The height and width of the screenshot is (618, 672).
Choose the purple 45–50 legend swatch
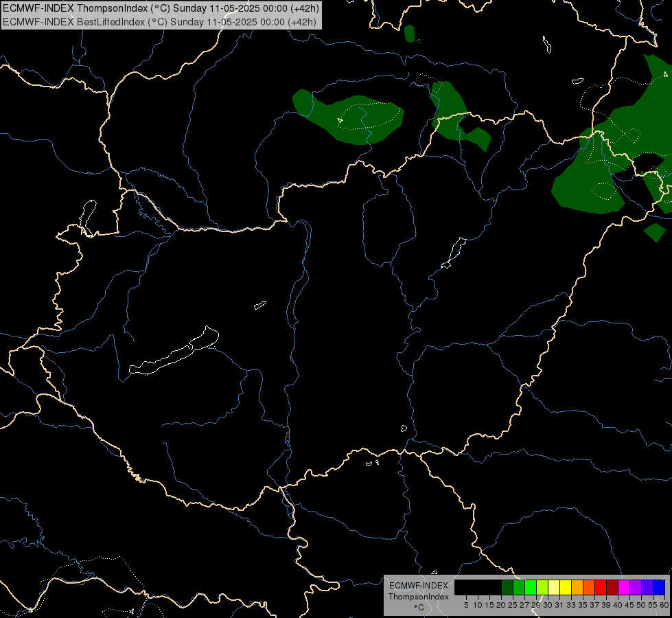pyautogui.click(x=636, y=587)
